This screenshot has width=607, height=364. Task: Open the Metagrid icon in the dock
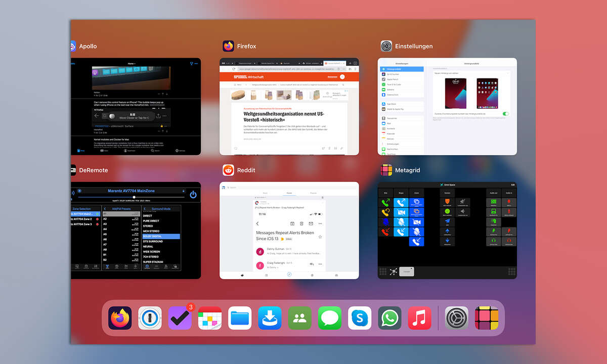point(487,318)
